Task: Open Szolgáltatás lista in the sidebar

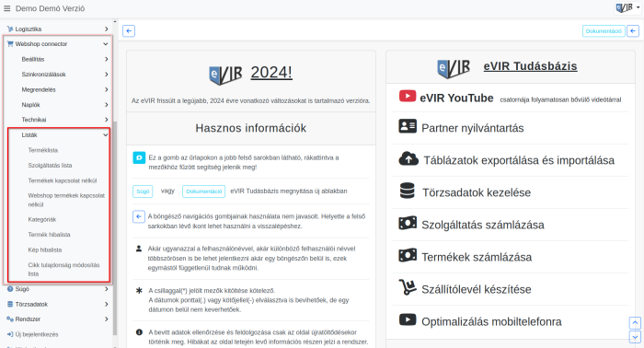Action: (x=50, y=165)
